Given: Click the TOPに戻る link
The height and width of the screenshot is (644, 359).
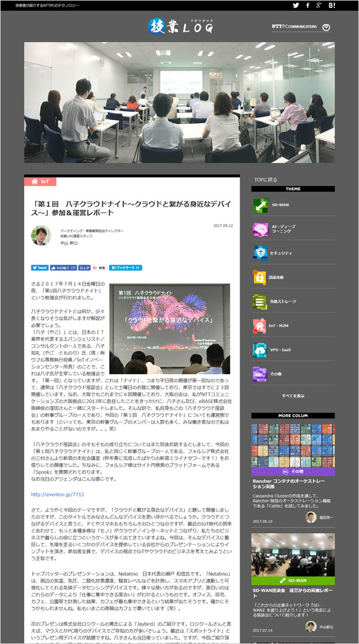Looking at the screenshot, I should click(266, 180).
